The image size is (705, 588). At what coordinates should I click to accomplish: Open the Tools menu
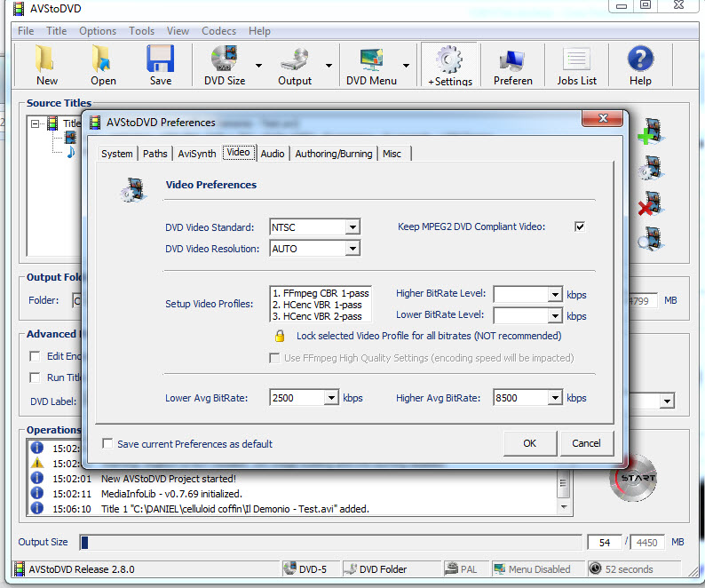click(142, 31)
